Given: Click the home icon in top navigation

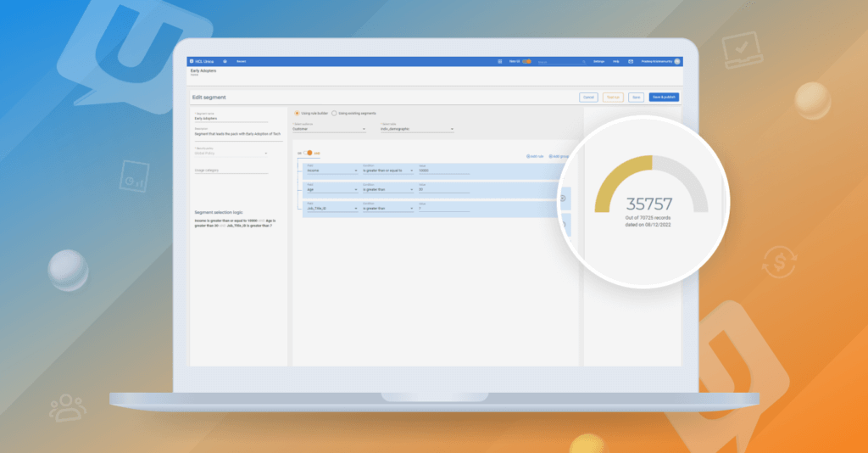Looking at the screenshot, I should [x=224, y=61].
